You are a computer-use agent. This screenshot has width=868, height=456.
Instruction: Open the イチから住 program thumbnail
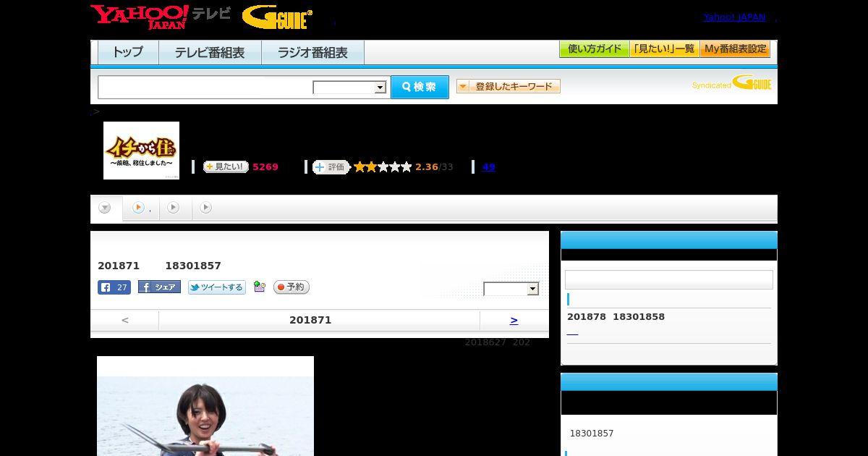click(x=141, y=151)
